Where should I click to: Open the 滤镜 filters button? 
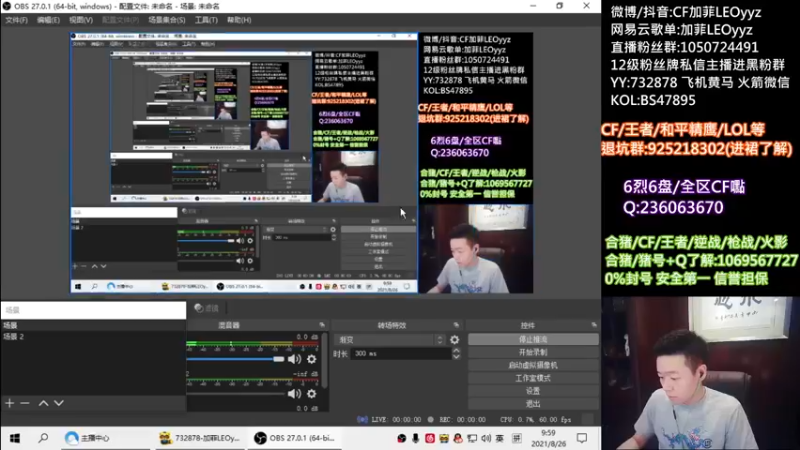pyautogui.click(x=207, y=308)
